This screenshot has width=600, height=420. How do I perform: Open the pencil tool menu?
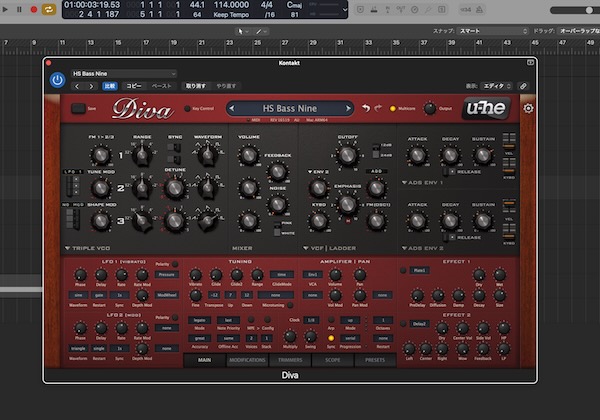[261, 31]
